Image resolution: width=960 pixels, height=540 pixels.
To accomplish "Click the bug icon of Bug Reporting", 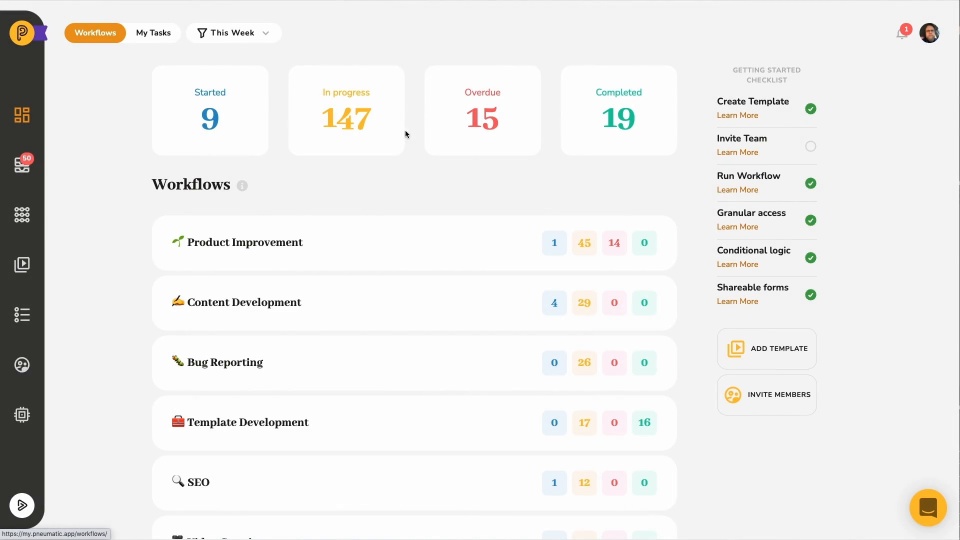I will pyautogui.click(x=178, y=361).
